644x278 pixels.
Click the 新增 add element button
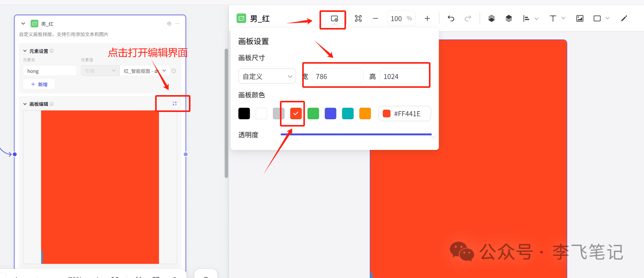pos(39,84)
